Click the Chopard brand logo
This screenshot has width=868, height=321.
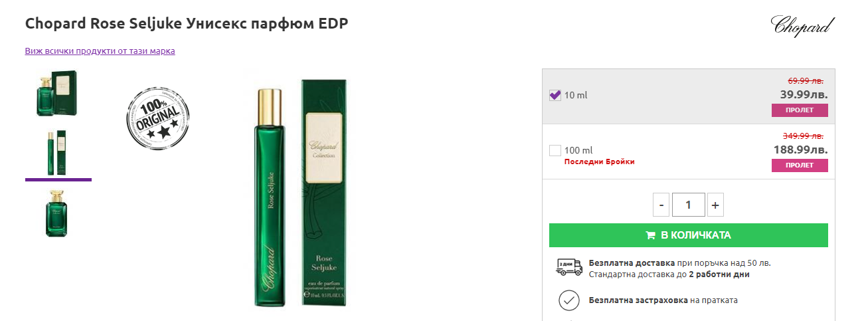(802, 25)
